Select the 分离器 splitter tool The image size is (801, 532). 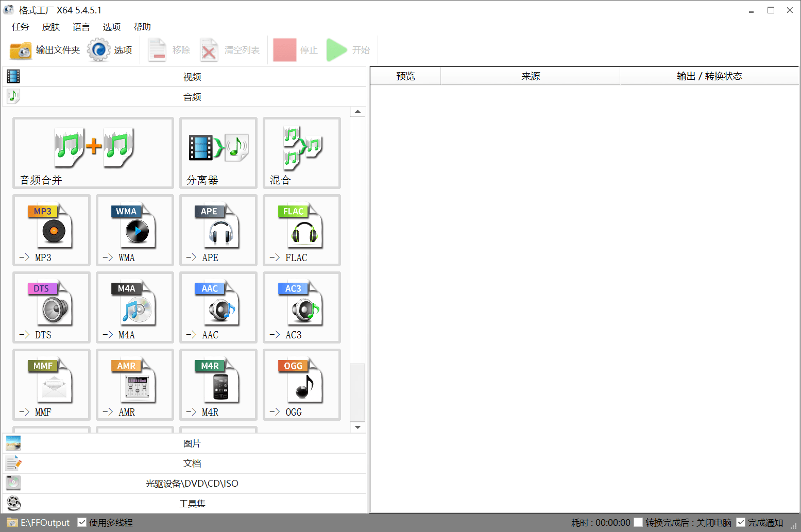click(218, 153)
